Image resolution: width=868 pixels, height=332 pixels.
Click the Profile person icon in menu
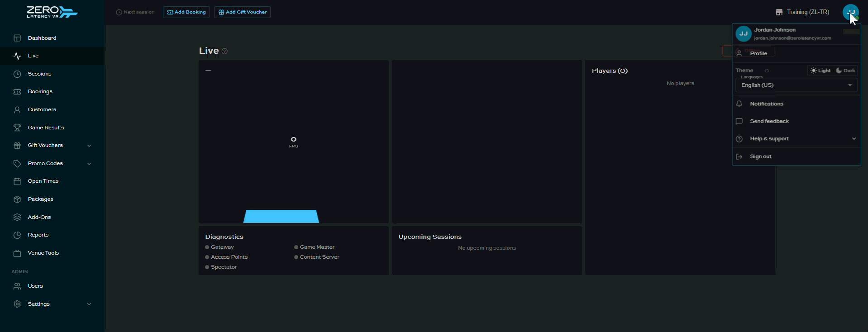pyautogui.click(x=739, y=53)
